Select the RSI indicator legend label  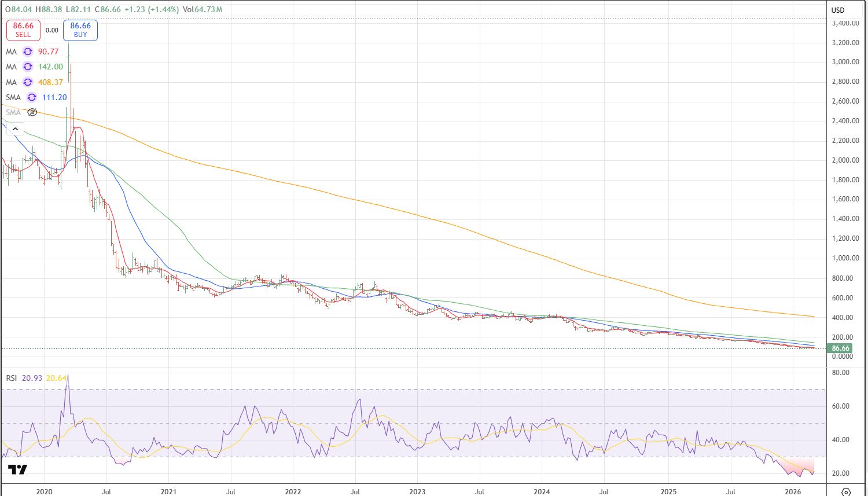tap(12, 378)
